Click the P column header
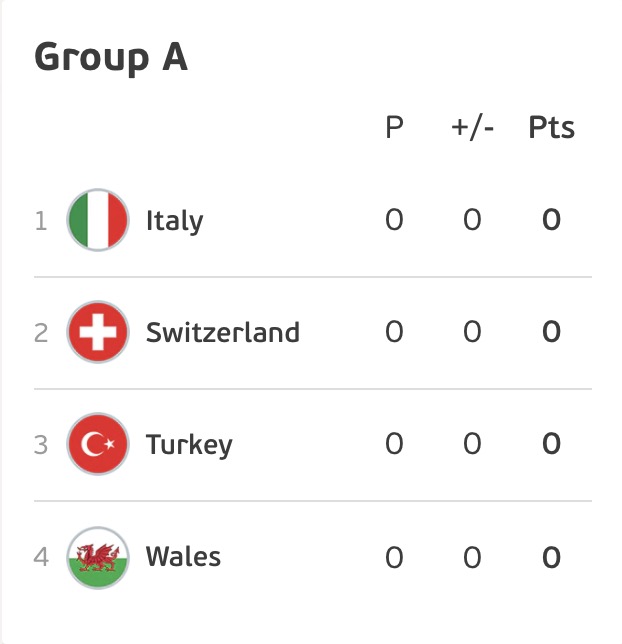This screenshot has height=644, width=622. 394,127
